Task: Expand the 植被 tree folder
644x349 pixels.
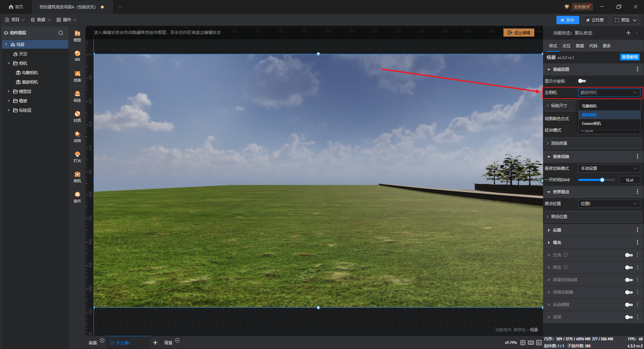Action: click(9, 101)
